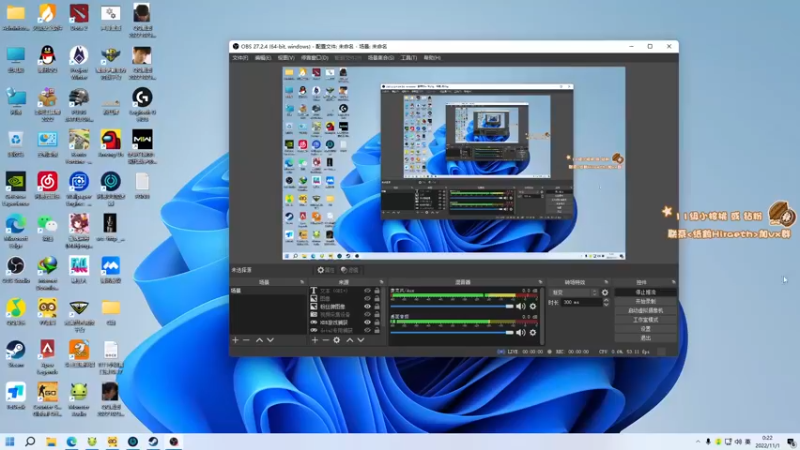Open transition properties gear icon
800x450 pixels.
coord(605,292)
